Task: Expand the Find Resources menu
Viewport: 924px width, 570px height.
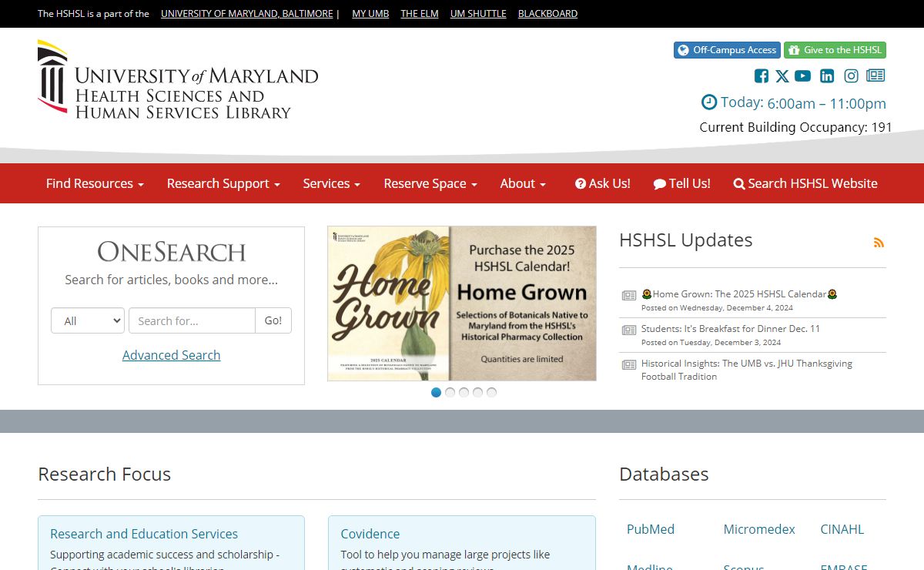Action: point(95,183)
